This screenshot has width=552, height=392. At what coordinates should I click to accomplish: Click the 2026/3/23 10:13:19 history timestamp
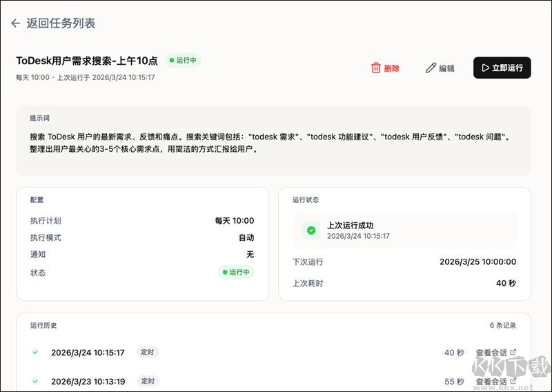tap(88, 382)
